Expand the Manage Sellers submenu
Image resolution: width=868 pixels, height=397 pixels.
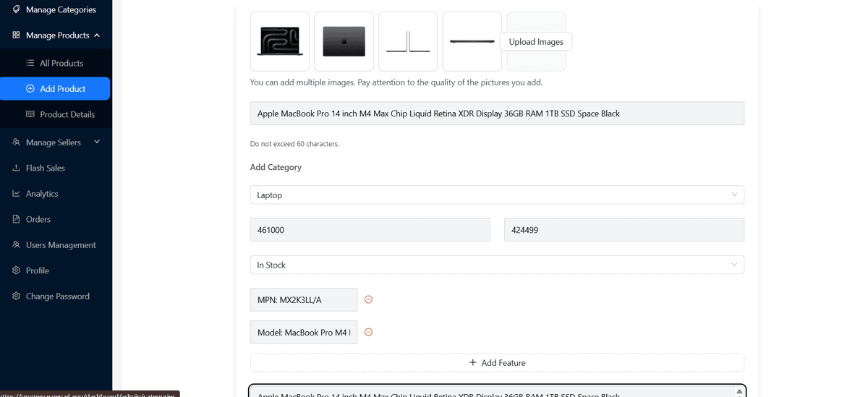[x=97, y=142]
